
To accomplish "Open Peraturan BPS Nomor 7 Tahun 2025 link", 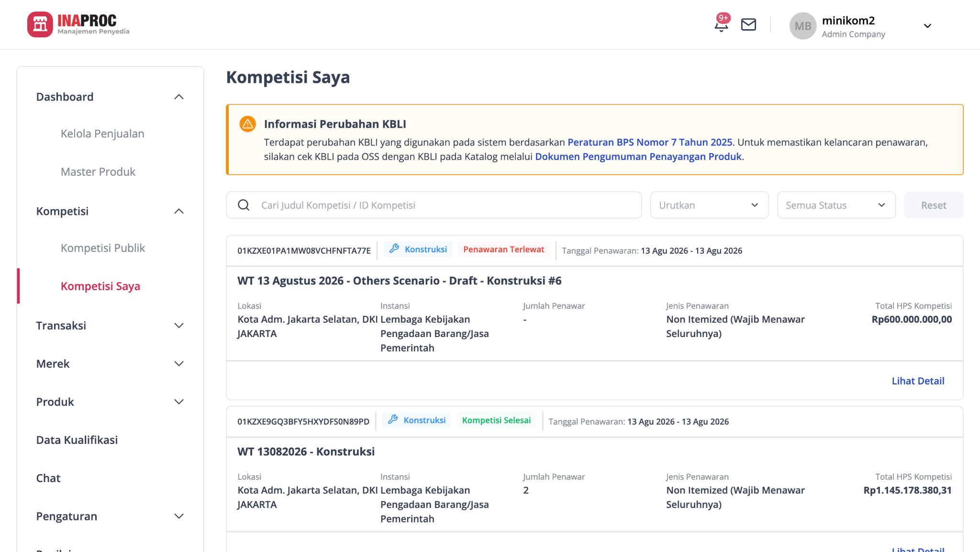I will coord(650,142).
